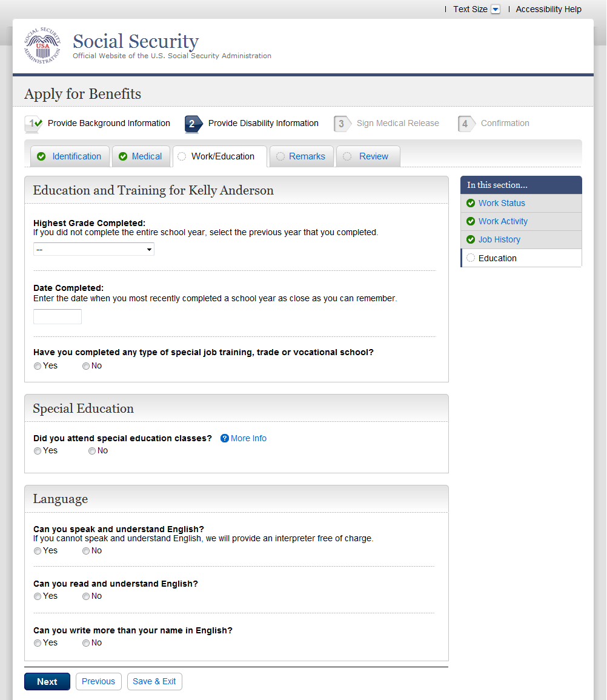Switch to the Remarks tab

(x=307, y=156)
